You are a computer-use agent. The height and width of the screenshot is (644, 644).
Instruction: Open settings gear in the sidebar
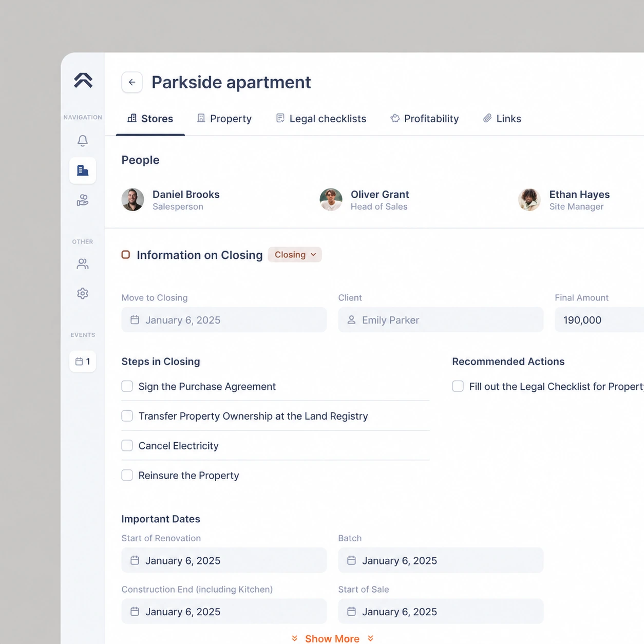(83, 293)
